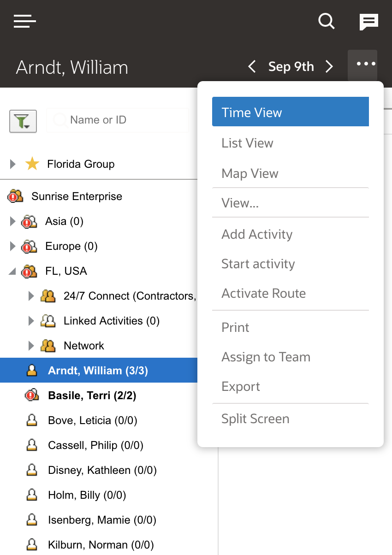This screenshot has height=555, width=392.
Task: Click the ellipsis actions icon
Action: (x=362, y=65)
